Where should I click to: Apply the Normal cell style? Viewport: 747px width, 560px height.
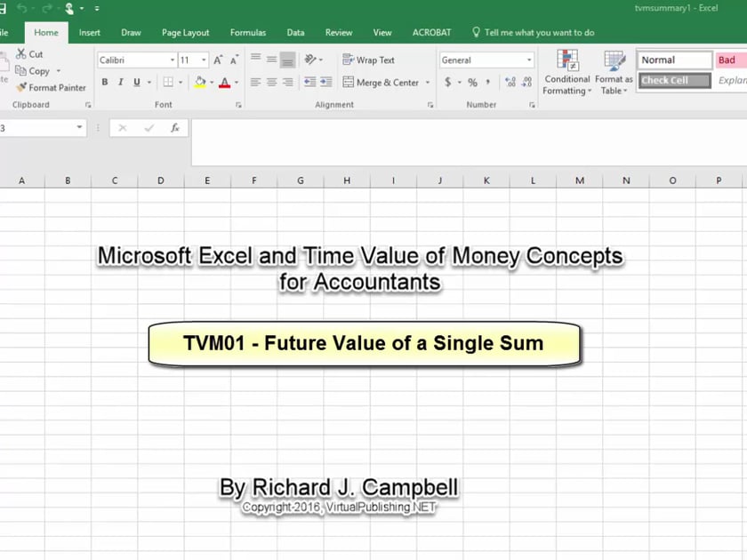tap(675, 60)
